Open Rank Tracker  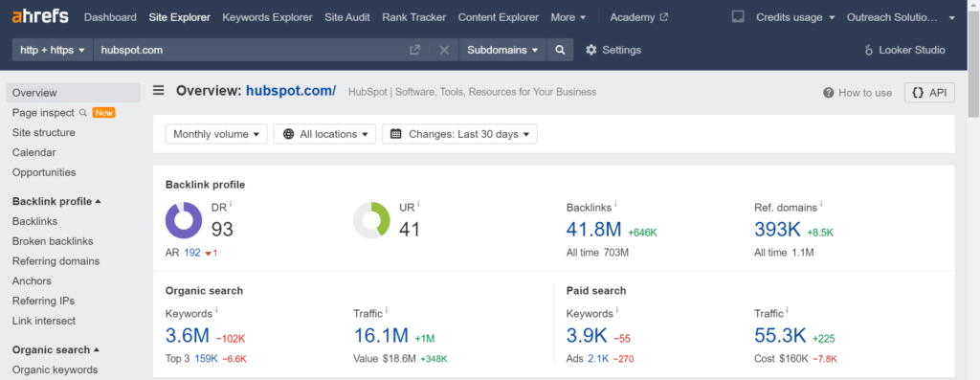tap(413, 17)
